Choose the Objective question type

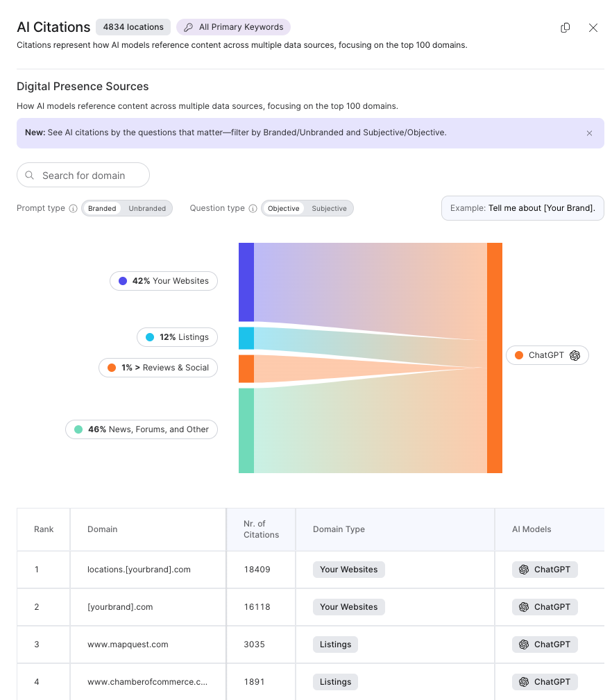pyautogui.click(x=283, y=209)
